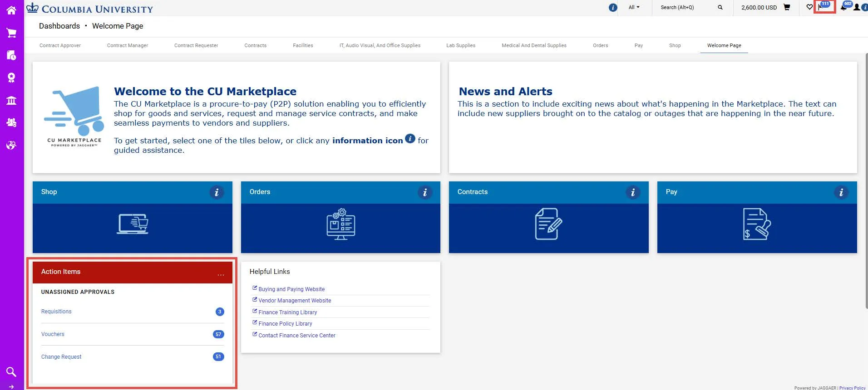Open Contact Finance Service Center link

[x=297, y=335]
